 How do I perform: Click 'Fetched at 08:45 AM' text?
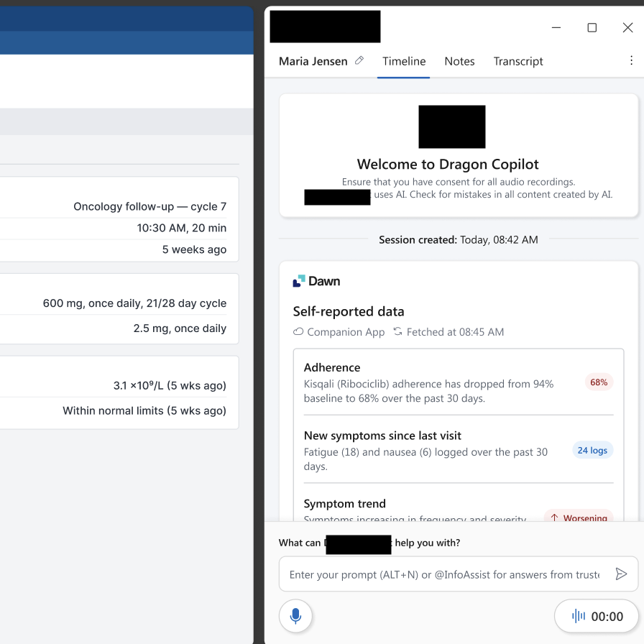(x=455, y=332)
